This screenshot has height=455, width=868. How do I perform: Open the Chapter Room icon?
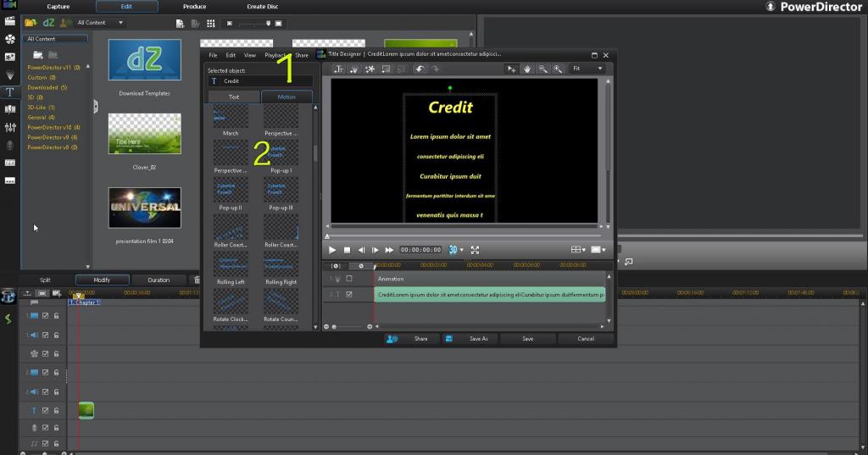(9, 163)
